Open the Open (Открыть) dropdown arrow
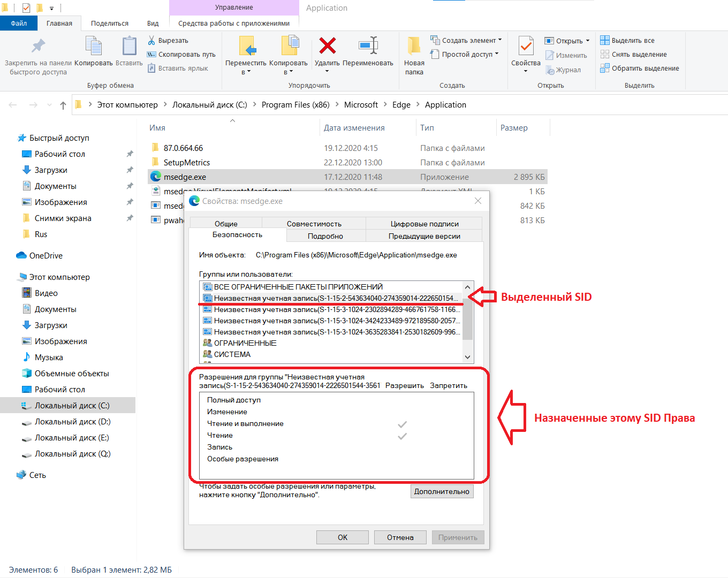The height and width of the screenshot is (578, 728). (x=587, y=41)
